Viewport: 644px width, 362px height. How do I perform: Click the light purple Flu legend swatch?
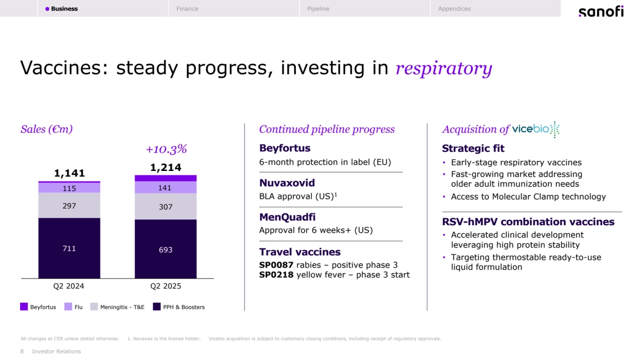(x=68, y=307)
